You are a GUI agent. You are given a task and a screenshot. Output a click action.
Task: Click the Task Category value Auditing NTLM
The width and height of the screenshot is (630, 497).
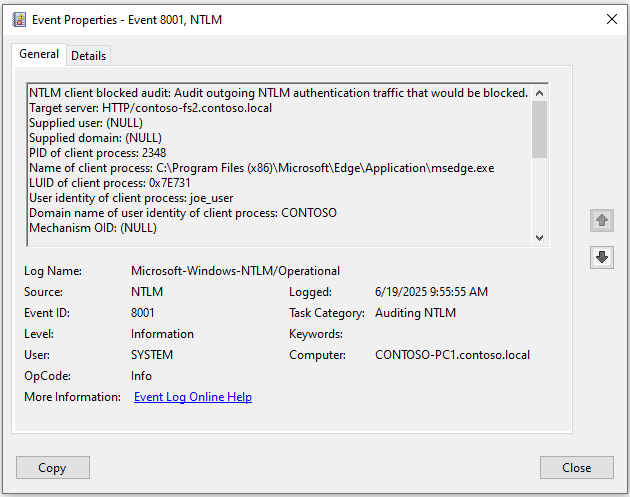[x=415, y=313]
